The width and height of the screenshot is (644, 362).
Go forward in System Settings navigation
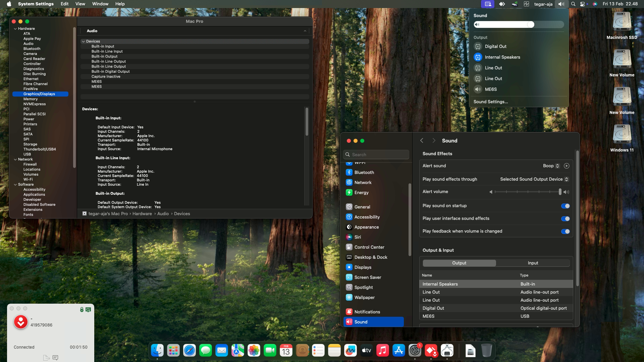(434, 141)
